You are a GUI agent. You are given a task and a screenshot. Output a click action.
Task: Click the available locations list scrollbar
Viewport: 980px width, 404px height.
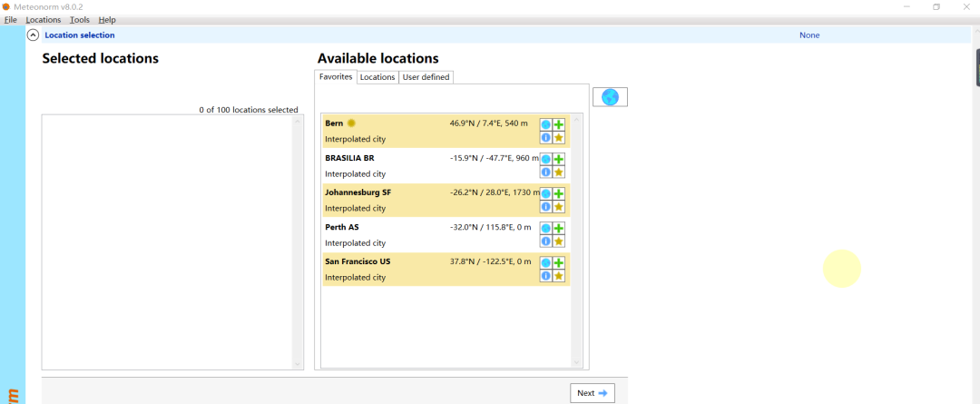576,241
